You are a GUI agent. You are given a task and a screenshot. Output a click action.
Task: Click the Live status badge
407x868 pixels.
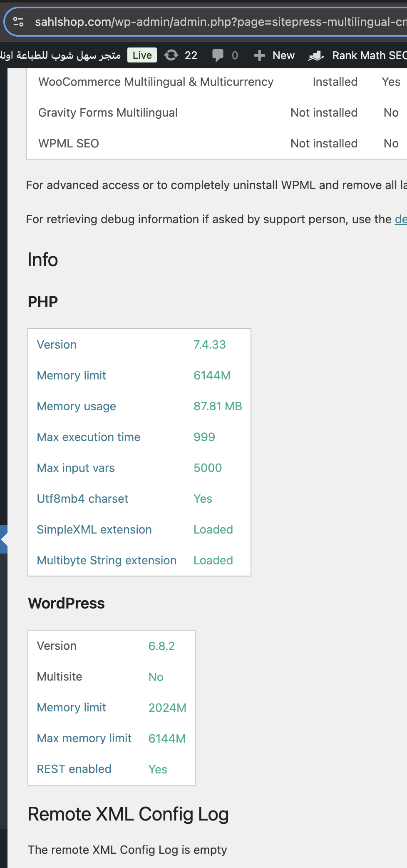click(142, 55)
